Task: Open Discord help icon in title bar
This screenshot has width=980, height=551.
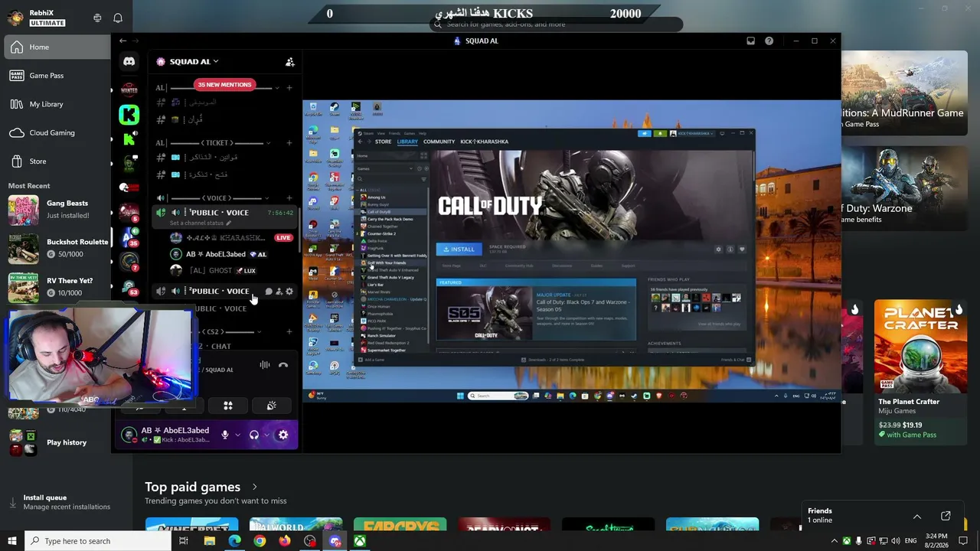Action: pos(769,41)
